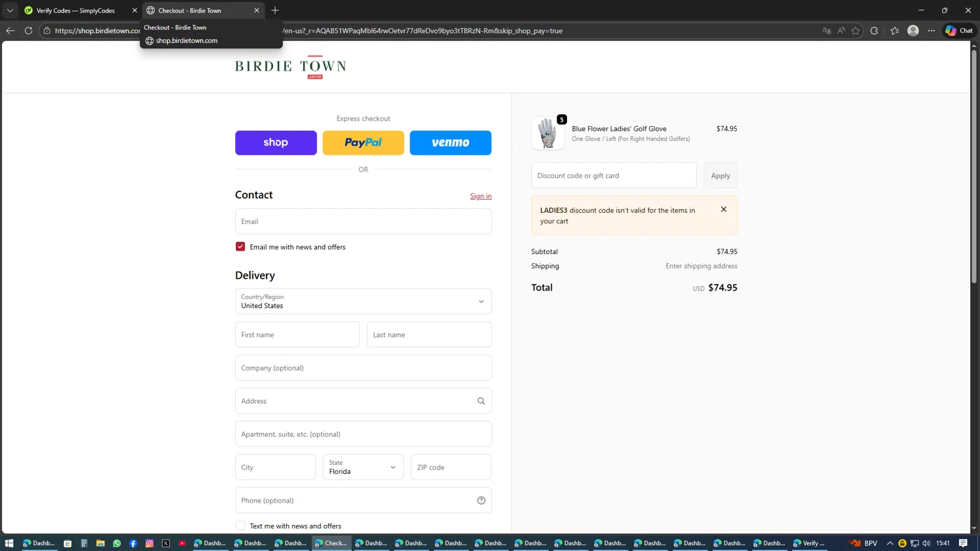Open the translate page icon in address bar
980x551 pixels.
[x=826, y=31]
